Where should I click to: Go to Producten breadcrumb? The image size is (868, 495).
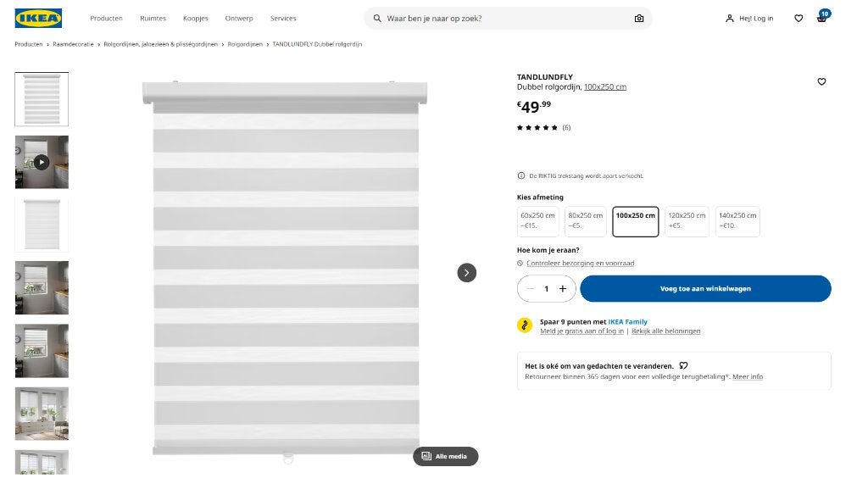(x=29, y=44)
